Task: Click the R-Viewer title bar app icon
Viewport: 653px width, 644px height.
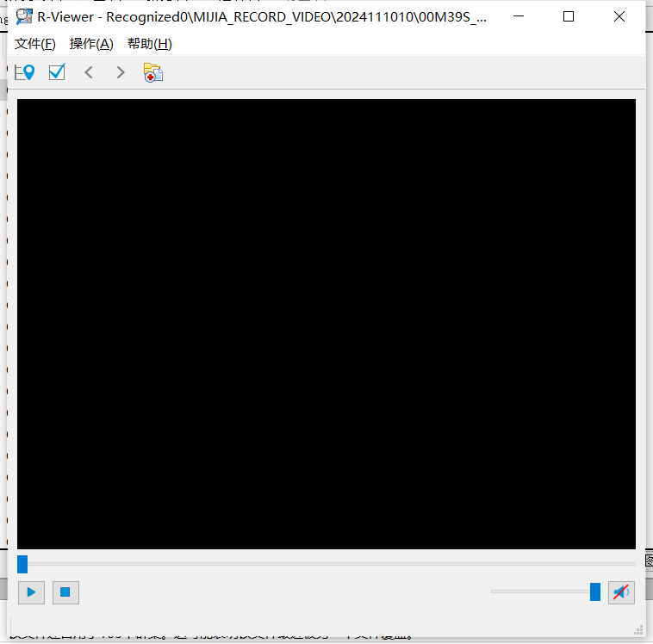Action: (x=24, y=16)
